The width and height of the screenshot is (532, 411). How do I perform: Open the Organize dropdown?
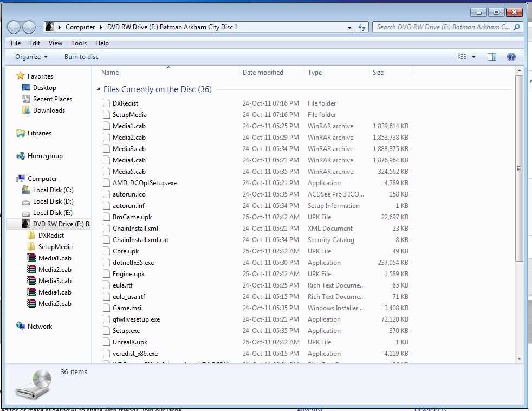click(31, 57)
